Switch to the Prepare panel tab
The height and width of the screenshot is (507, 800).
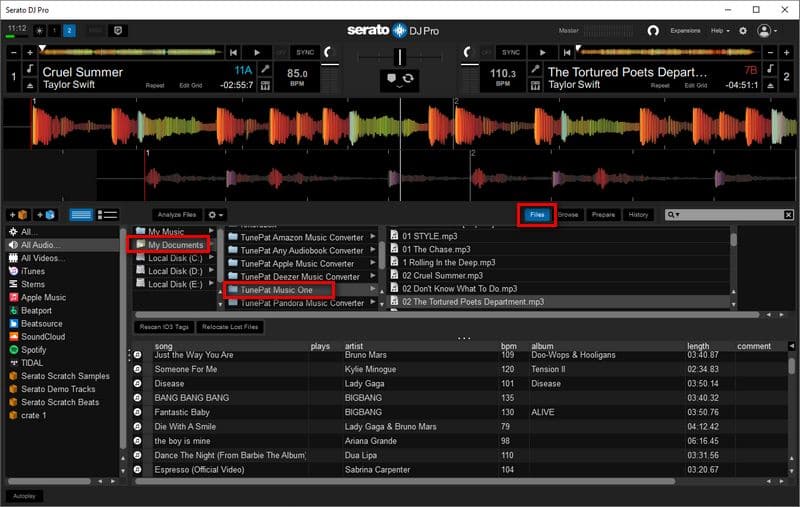point(603,215)
